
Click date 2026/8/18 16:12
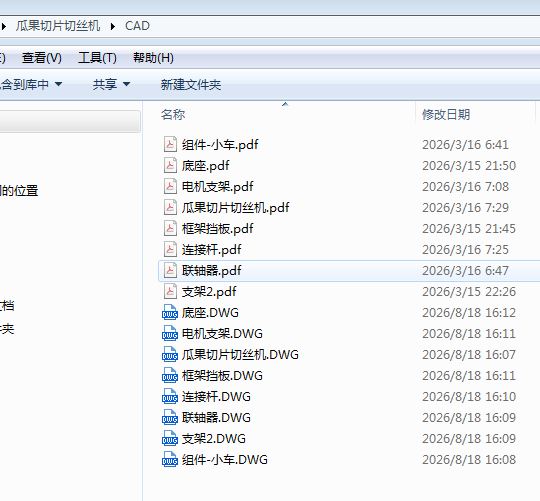click(469, 313)
